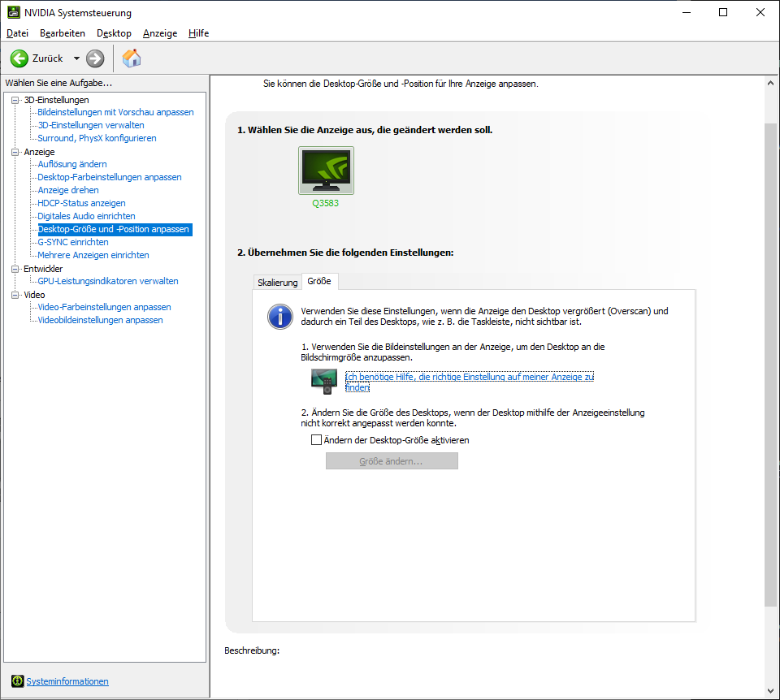Image resolution: width=780 pixels, height=700 pixels.
Task: Collapse the Video tree node
Action: pos(15,295)
